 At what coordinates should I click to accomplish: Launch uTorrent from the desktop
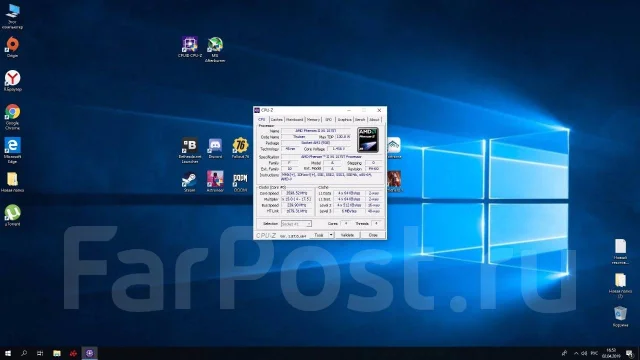12,215
